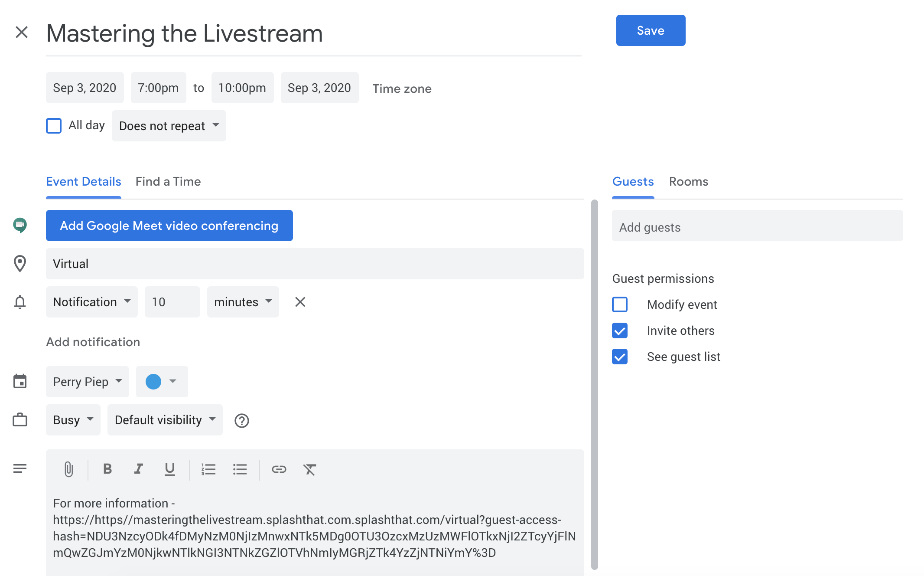This screenshot has width=924, height=576.
Task: Toggle bold formatting
Action: pyautogui.click(x=107, y=469)
